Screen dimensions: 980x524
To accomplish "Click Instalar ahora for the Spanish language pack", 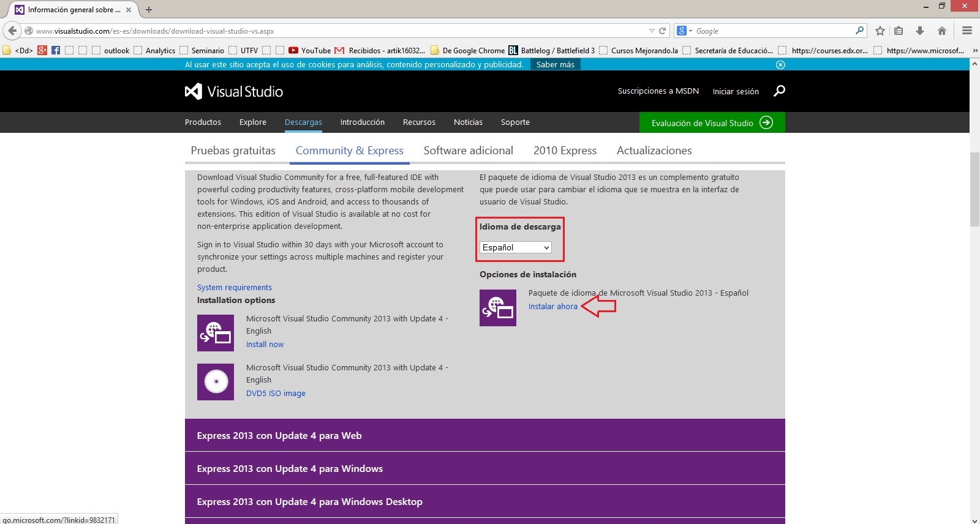I will point(553,307).
